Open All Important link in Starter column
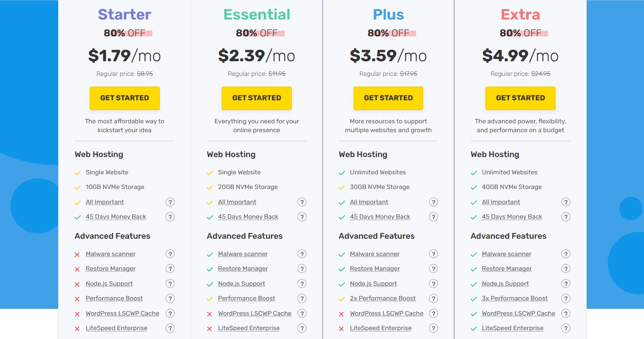The image size is (644, 339). (105, 202)
